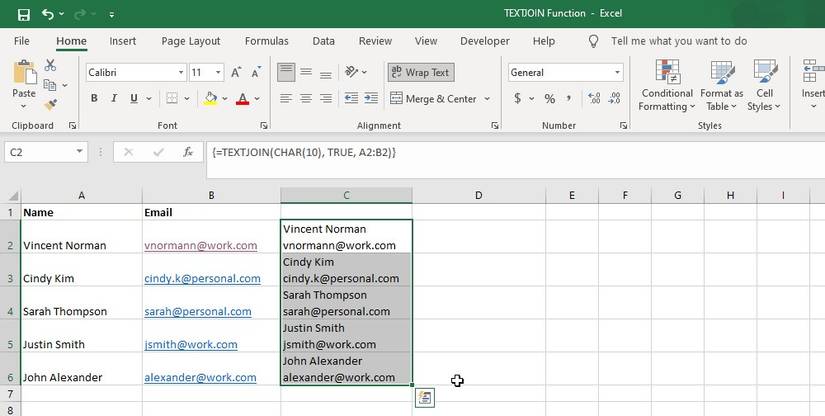The height and width of the screenshot is (416, 825).
Task: Click the Paste Options icon below cell C6
Action: 424,398
